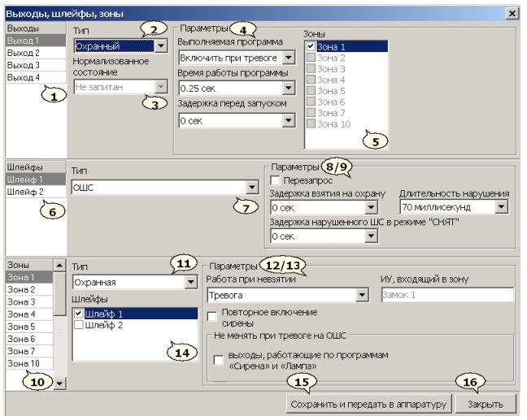Enable the Повторное включение сирены checkbox

click(x=213, y=316)
